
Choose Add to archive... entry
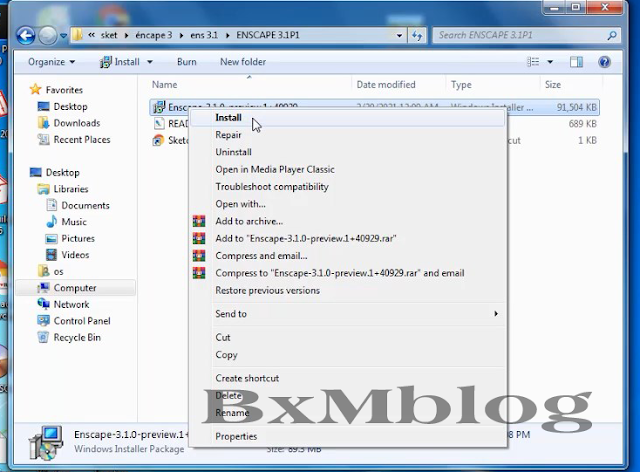point(249,221)
